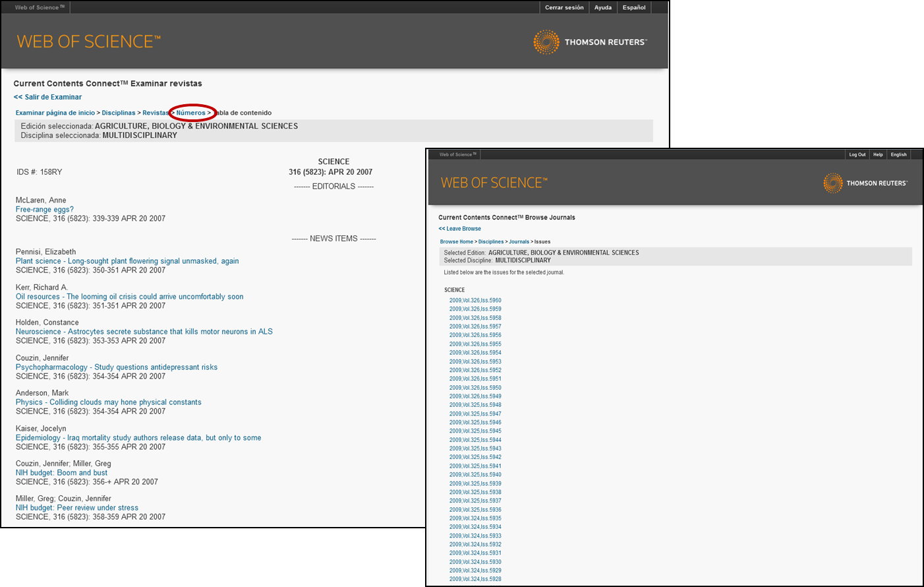The image size is (924, 587).
Task: Open issue 2009,Vol.326,Iss.5958
Action: [475, 318]
